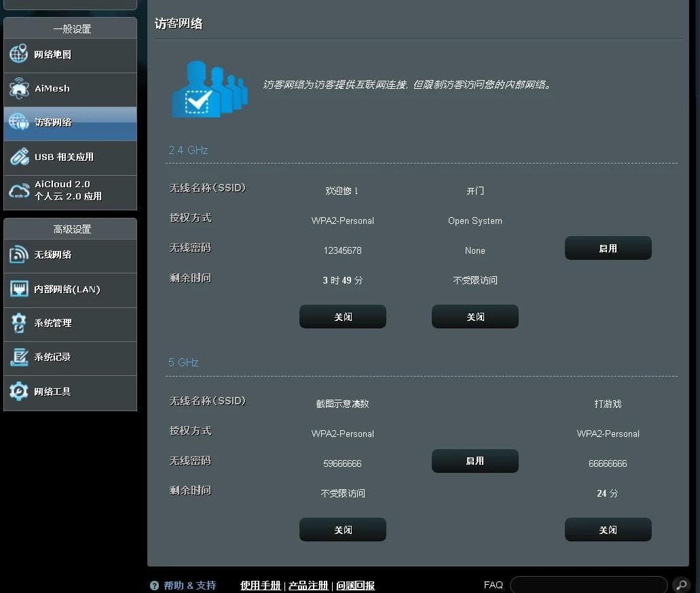Click the 网络地图 globe icon
This screenshot has width=700, height=593.
click(x=19, y=54)
